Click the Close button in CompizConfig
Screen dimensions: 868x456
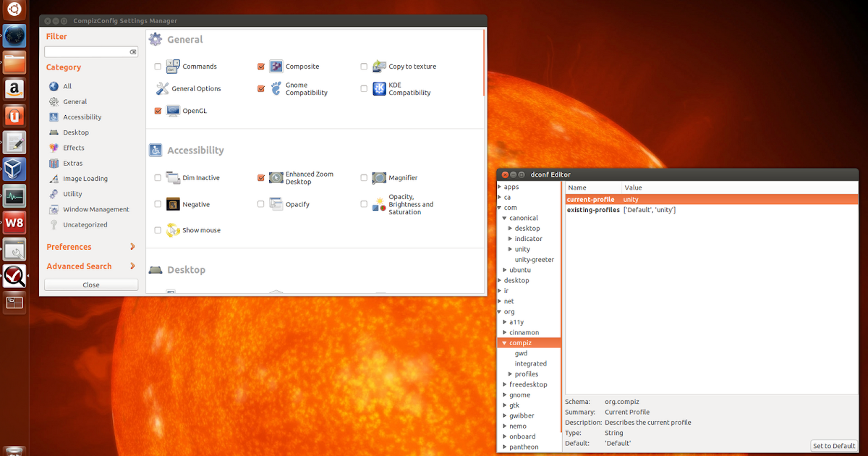coord(91,285)
